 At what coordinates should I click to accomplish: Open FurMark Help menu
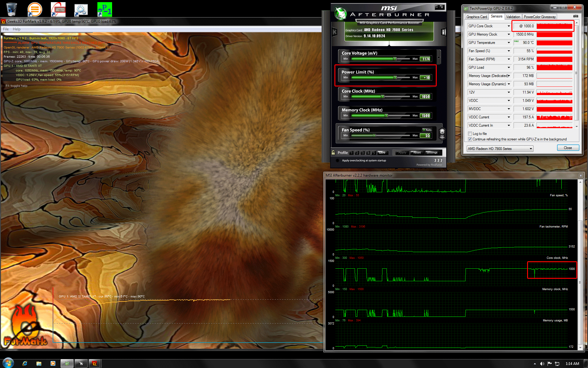[x=17, y=29]
